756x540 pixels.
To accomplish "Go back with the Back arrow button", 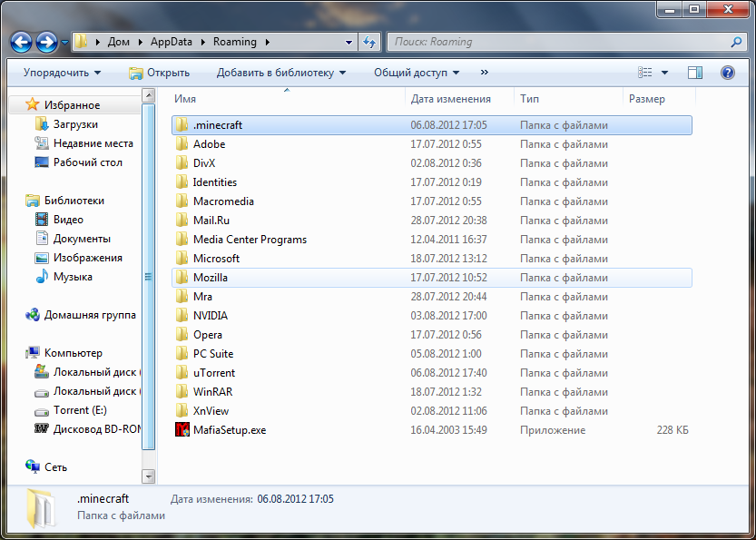I will [21, 43].
